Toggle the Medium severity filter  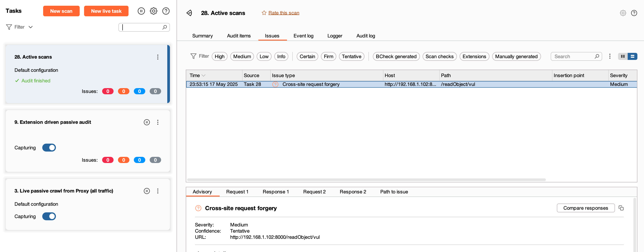coord(242,56)
